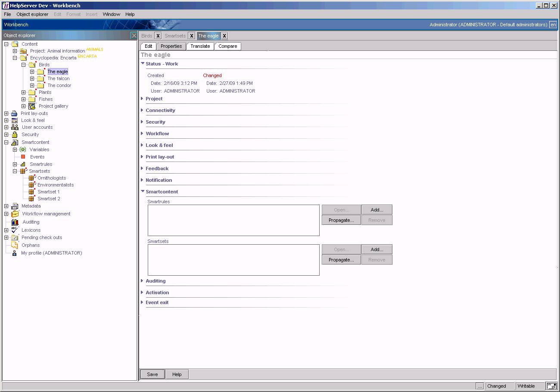Click inside the empty Smartrules list box

pos(233,220)
